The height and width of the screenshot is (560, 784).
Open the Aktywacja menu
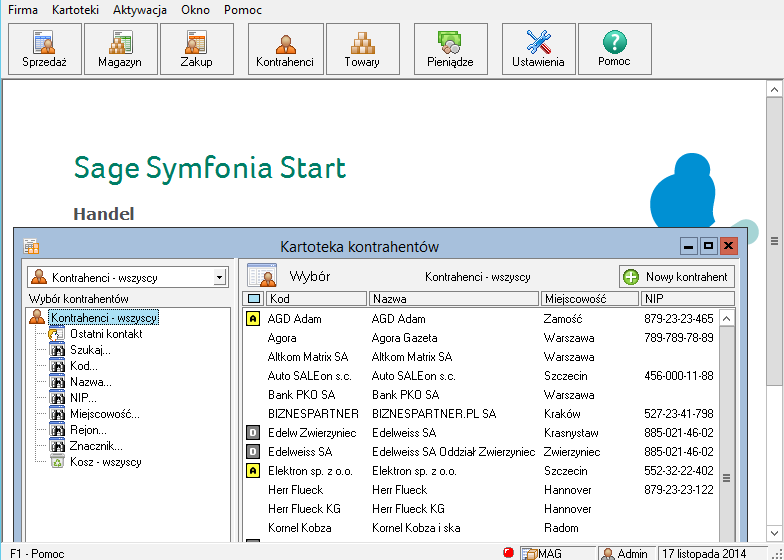140,10
